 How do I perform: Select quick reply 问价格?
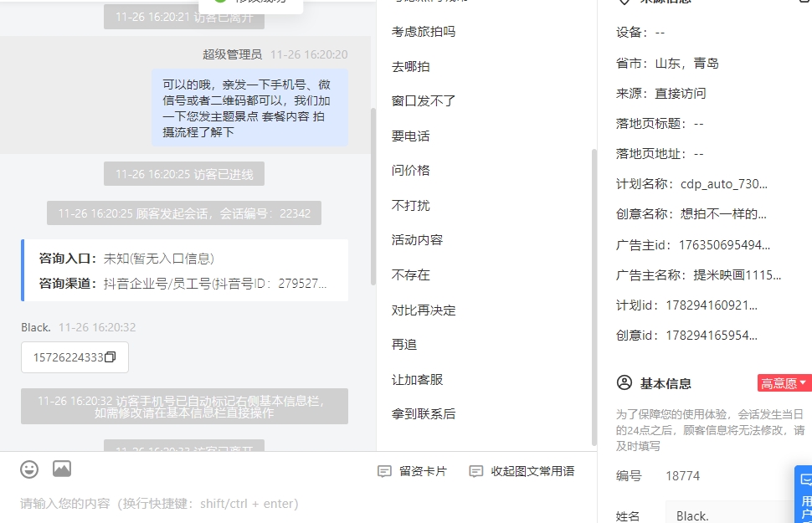click(x=411, y=171)
